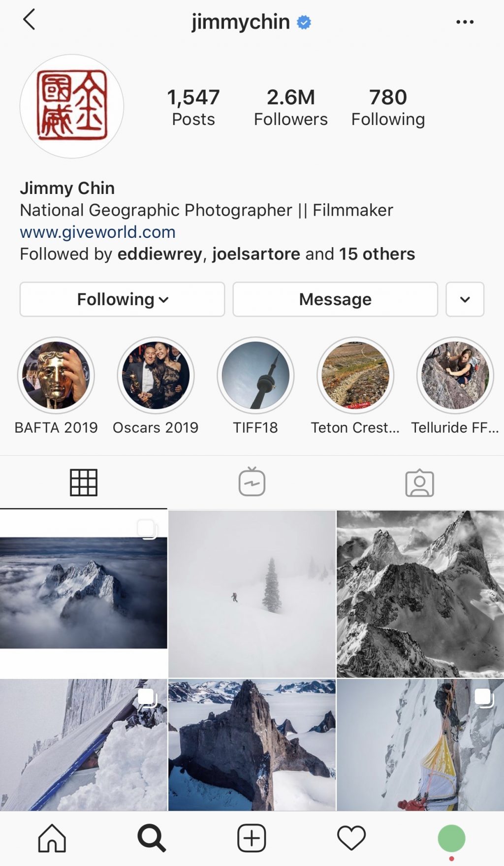Image resolution: width=504 pixels, height=866 pixels.
Task: View the 2.6M Followers list
Action: pos(290,107)
